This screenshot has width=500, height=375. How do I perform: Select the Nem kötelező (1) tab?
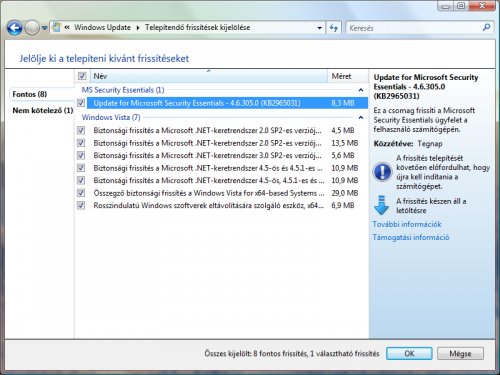[43, 110]
